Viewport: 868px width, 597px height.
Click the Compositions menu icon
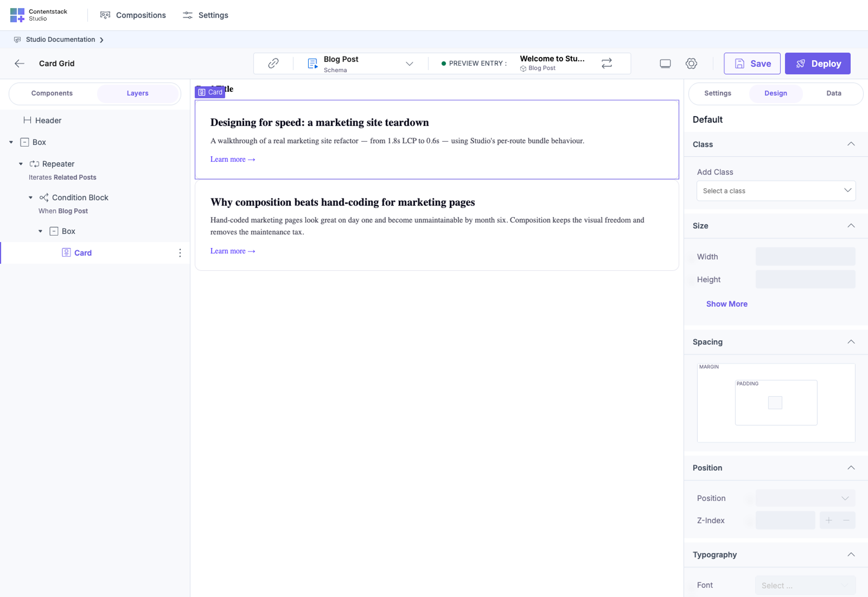click(105, 15)
